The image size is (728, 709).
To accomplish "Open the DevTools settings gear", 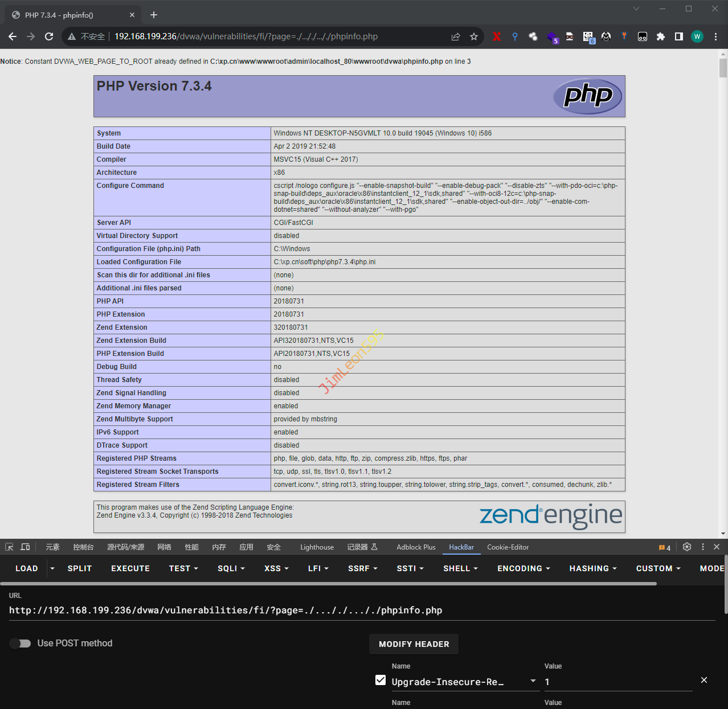I will [x=687, y=547].
